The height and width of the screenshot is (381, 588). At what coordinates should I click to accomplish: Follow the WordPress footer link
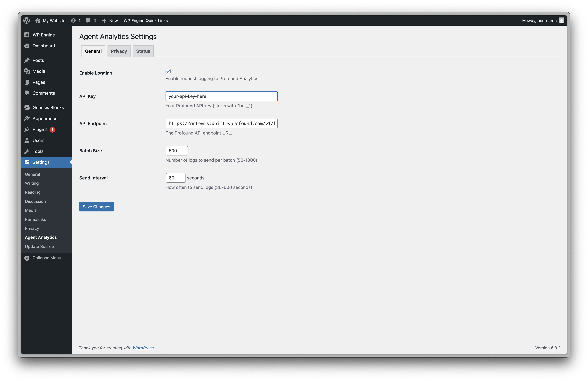[143, 348]
